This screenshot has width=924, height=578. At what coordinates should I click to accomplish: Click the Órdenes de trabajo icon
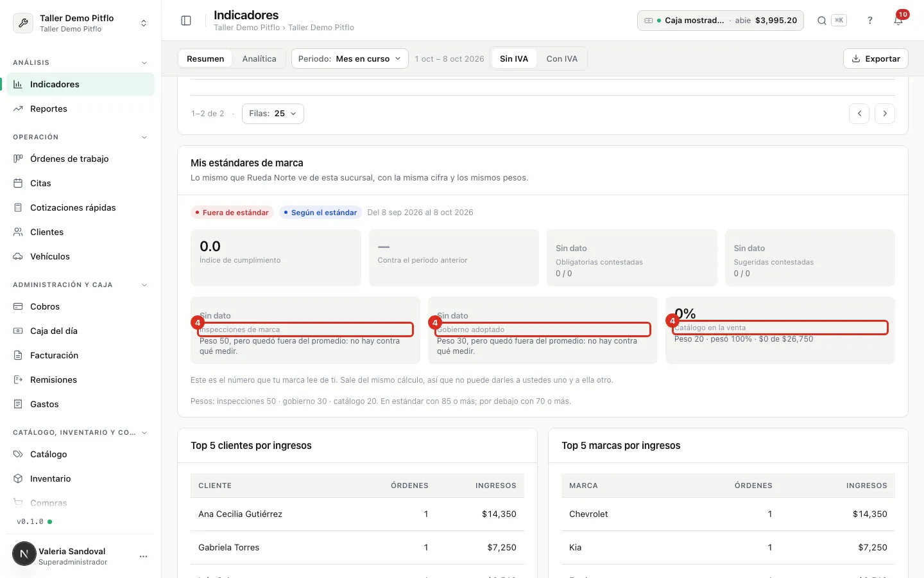pos(18,159)
